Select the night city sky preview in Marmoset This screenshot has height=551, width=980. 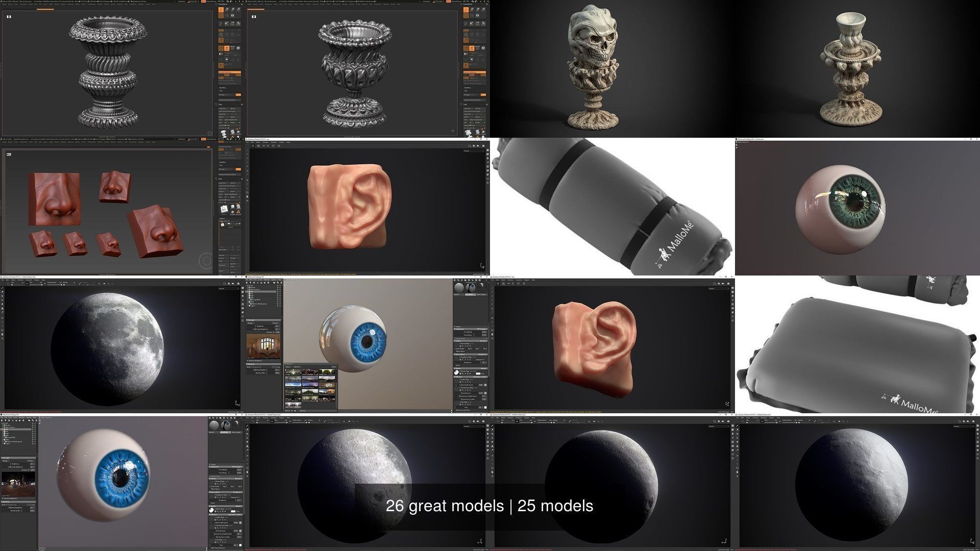point(18,484)
